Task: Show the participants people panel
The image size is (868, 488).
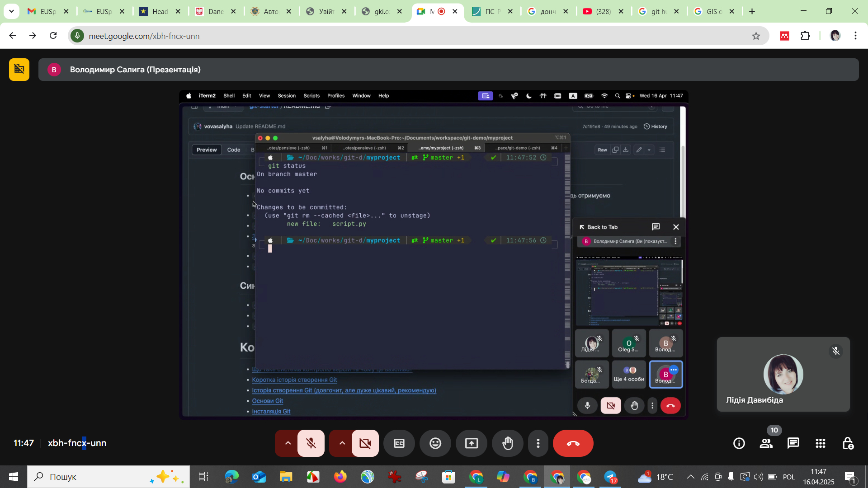Action: (x=766, y=443)
